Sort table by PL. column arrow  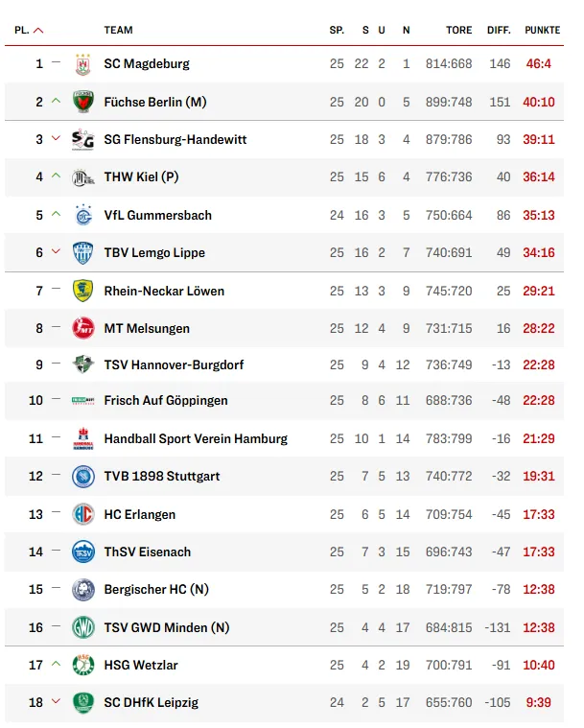[x=38, y=31]
